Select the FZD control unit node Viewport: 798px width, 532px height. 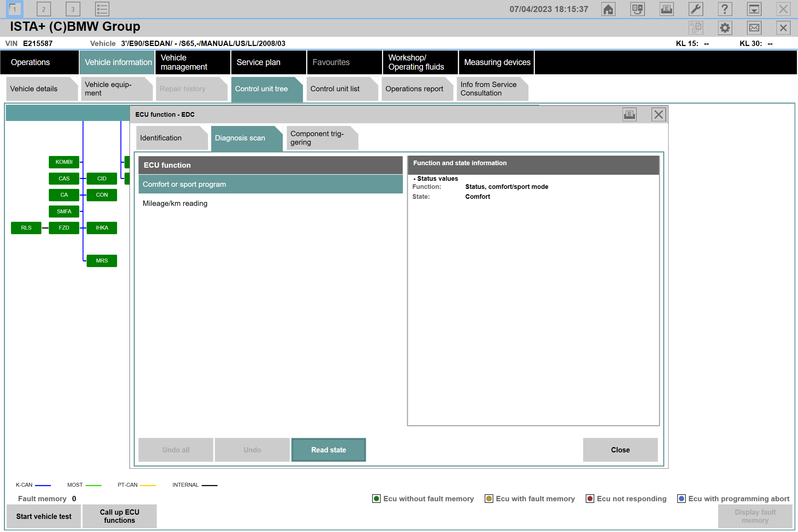pos(64,228)
